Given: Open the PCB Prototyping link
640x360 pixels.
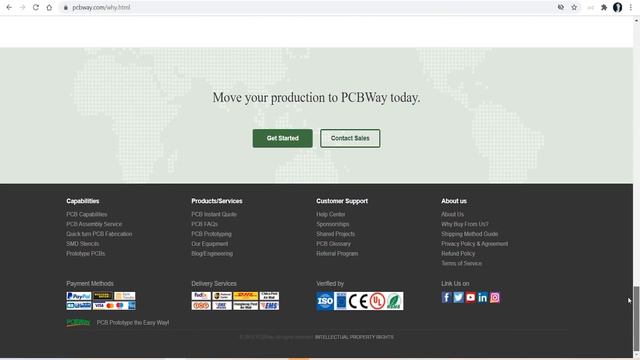Looking at the screenshot, I should 211,234.
